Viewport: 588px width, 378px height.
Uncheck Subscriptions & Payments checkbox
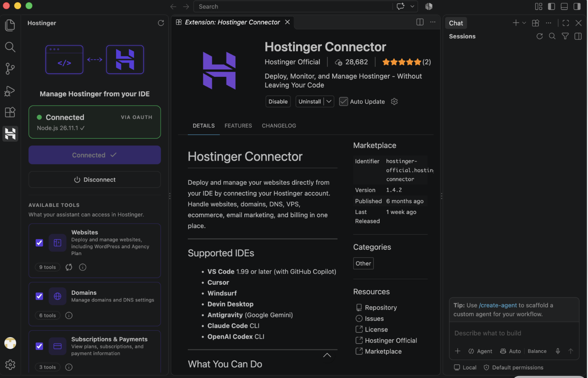pos(39,346)
